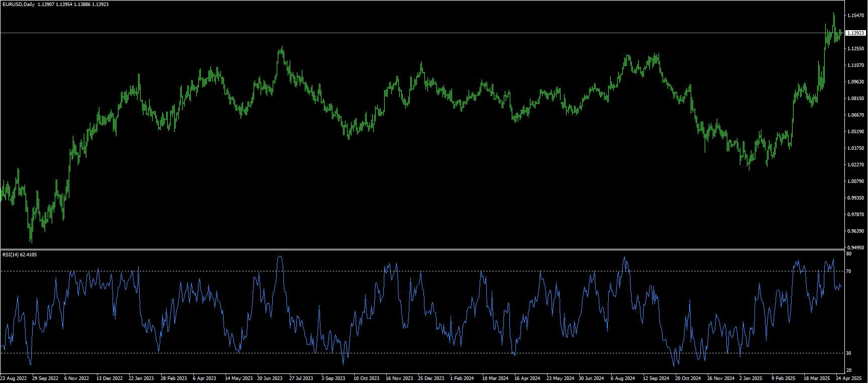
Task: Click the RSI 70 level scale label
Action: point(848,271)
